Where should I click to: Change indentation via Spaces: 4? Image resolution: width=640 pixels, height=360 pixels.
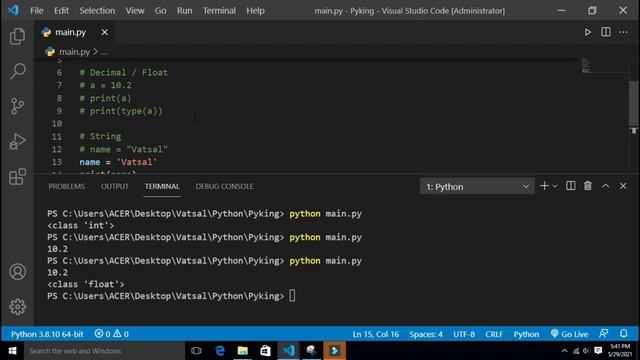[426, 334]
